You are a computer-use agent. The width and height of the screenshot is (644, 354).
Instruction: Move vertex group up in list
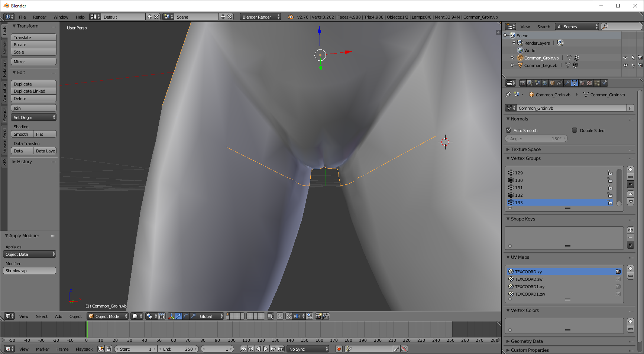[631, 194]
